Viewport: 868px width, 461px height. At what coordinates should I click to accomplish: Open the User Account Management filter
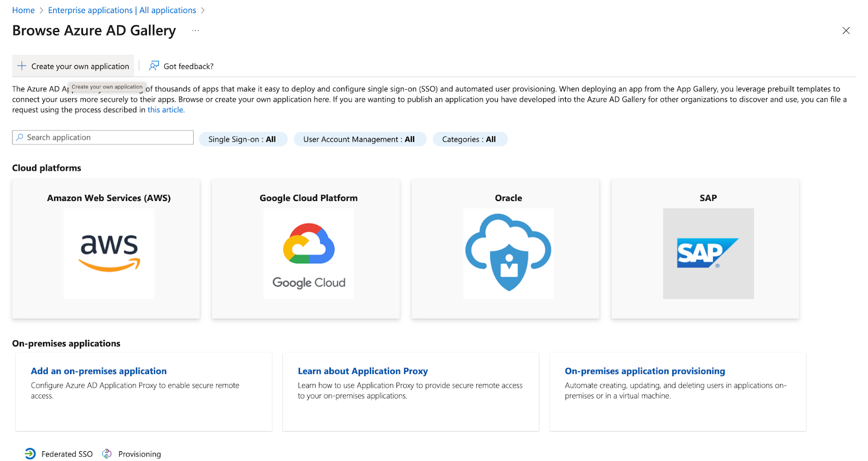(x=360, y=140)
